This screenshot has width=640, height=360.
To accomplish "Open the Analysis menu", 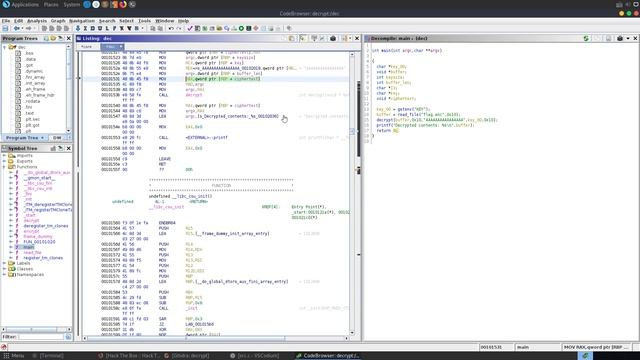I will click(37, 21).
